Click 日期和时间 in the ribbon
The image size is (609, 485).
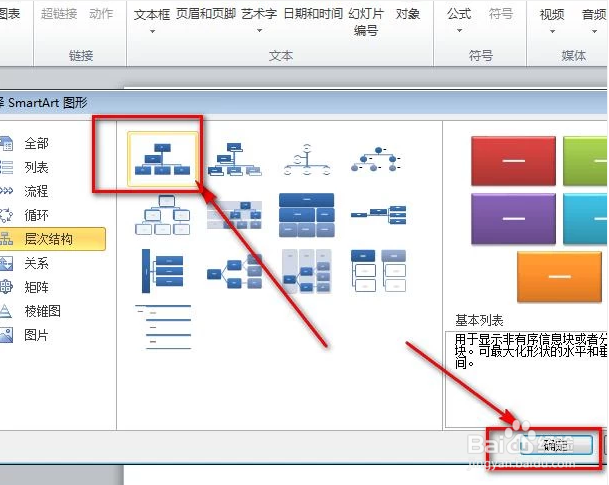313,14
